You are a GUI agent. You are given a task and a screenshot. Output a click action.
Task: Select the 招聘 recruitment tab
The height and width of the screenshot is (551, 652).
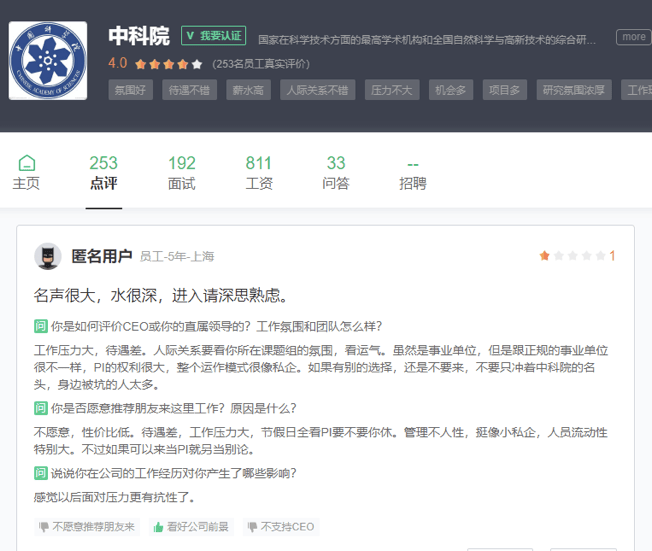click(413, 173)
